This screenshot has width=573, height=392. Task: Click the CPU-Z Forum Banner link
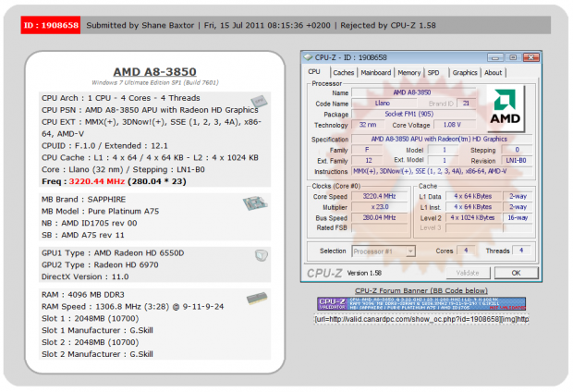click(x=421, y=290)
